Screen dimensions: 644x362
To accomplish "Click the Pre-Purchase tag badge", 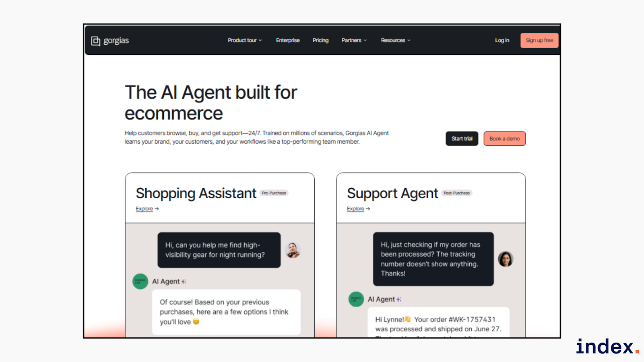I will tap(274, 193).
